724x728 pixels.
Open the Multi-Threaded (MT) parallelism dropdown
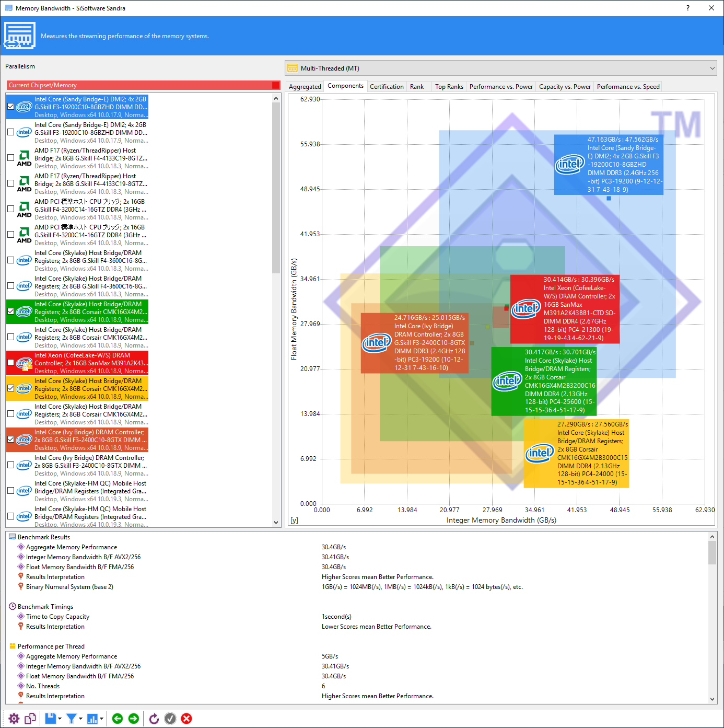pos(501,68)
